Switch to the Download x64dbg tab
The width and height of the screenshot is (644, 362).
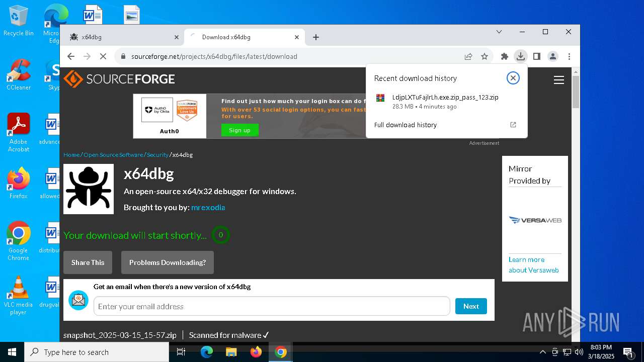tap(244, 37)
